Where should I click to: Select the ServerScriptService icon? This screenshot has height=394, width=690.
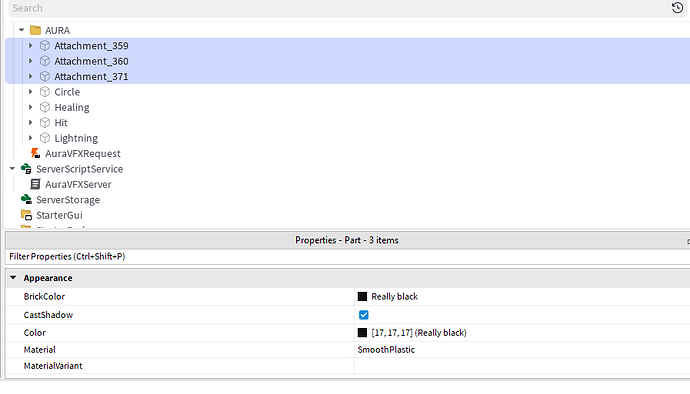[x=26, y=169]
